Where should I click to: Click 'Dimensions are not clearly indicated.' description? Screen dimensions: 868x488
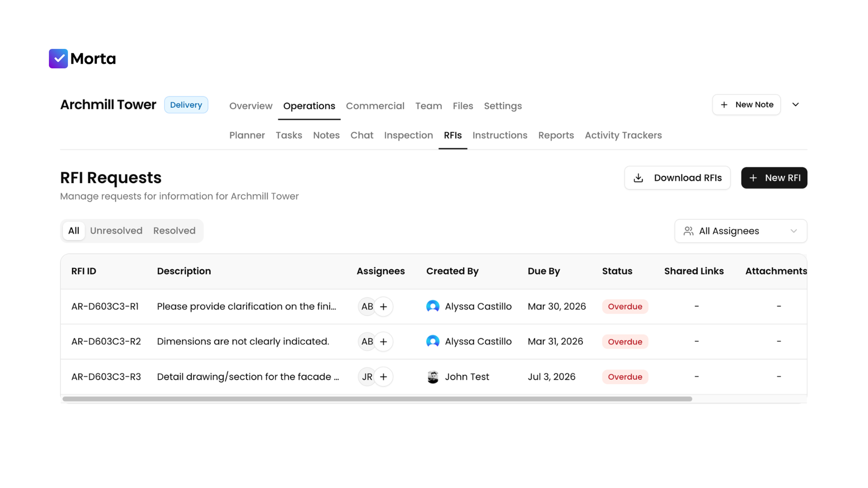(x=243, y=342)
